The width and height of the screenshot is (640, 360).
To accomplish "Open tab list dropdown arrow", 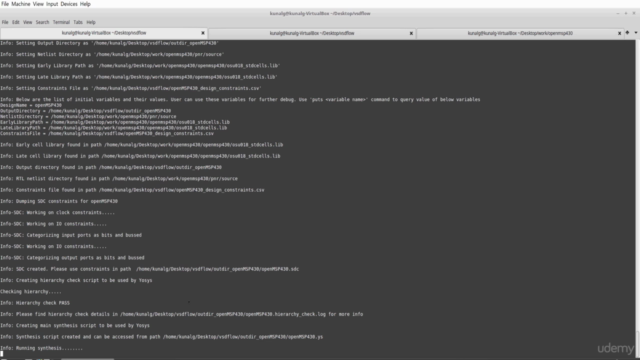I will (x=636, y=33).
